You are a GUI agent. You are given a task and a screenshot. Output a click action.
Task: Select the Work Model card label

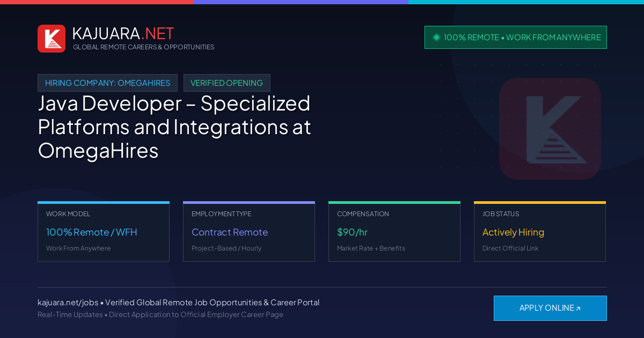(x=68, y=214)
